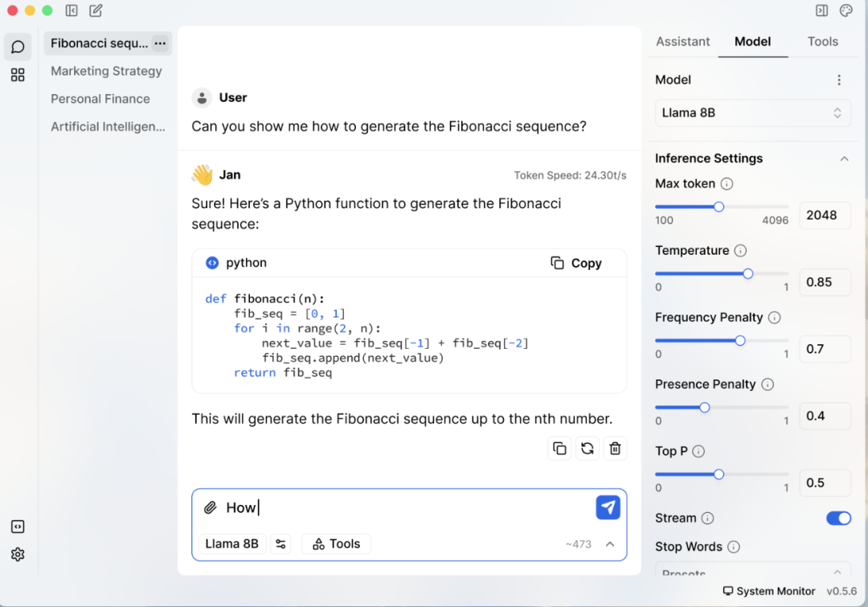Open the Model three-dot menu
This screenshot has width=868, height=607.
[839, 80]
